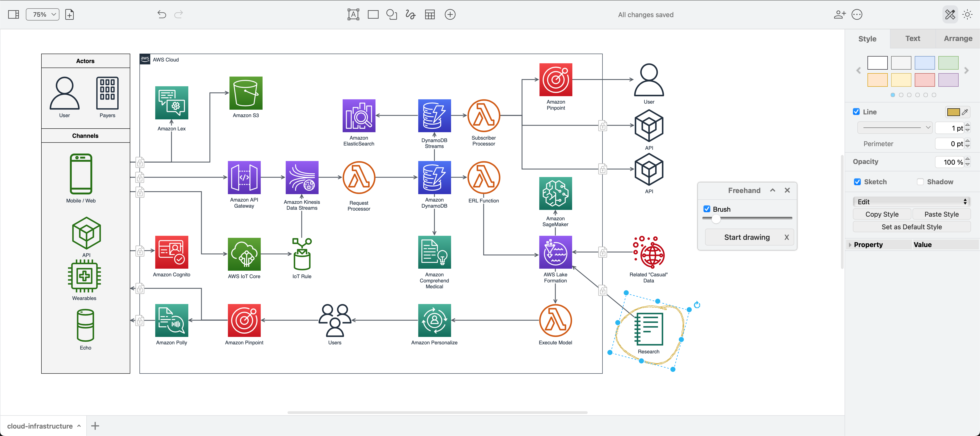Image resolution: width=980 pixels, height=436 pixels.
Task: Open the zoom level dropdown
Action: point(42,14)
